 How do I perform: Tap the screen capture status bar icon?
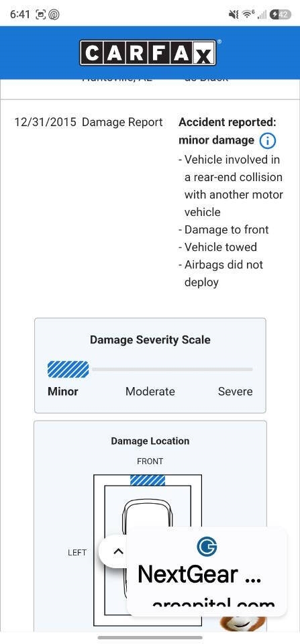41,15
